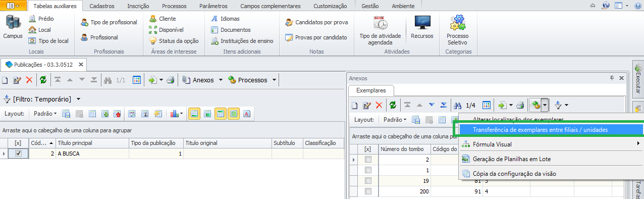Check the box for tombo number 19
Screen dimensions: 644x199
pos(368,181)
